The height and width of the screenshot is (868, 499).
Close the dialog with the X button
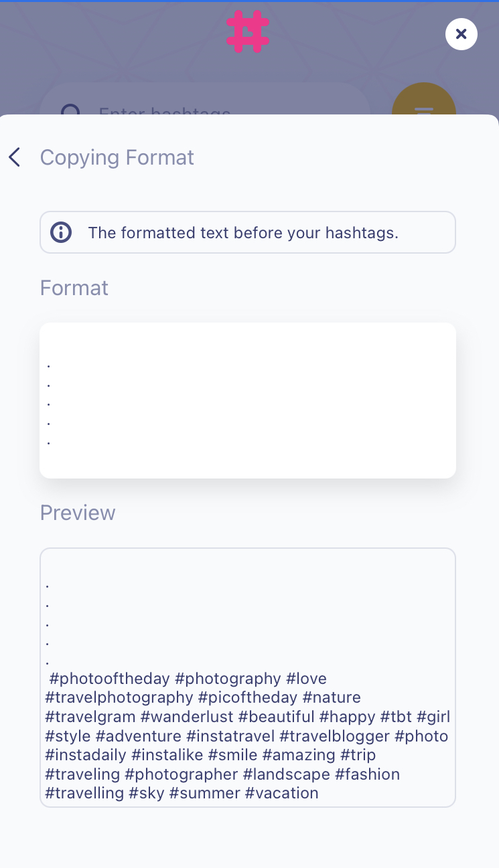click(x=461, y=34)
